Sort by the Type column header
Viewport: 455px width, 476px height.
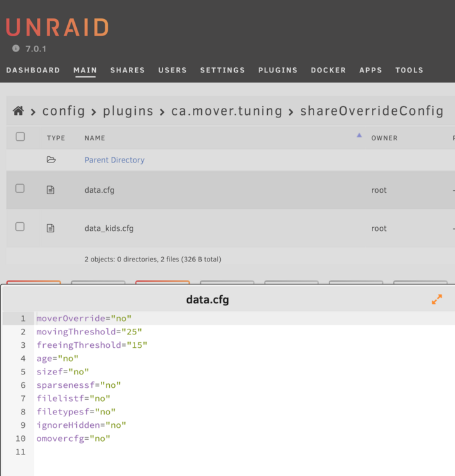(x=56, y=138)
